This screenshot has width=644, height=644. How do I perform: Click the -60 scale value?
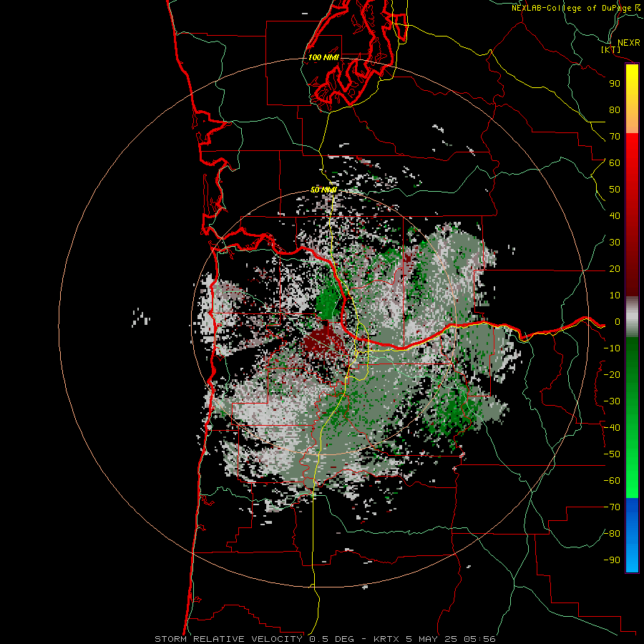(x=612, y=481)
